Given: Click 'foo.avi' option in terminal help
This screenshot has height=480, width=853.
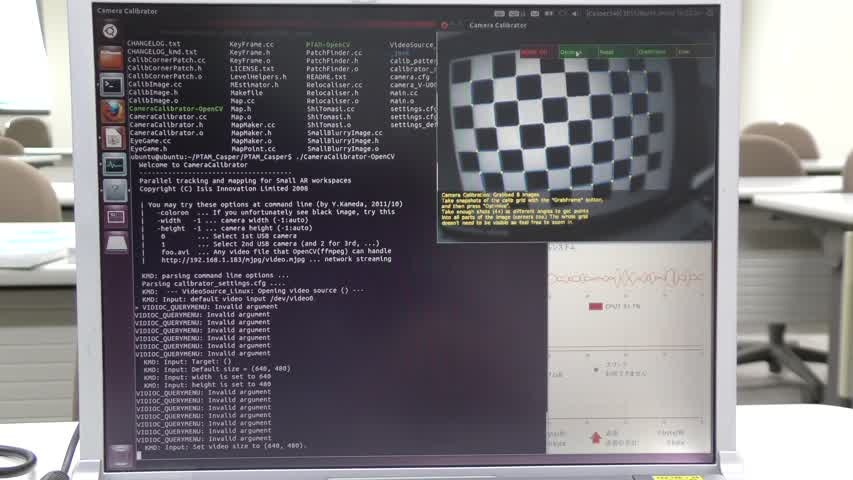Looking at the screenshot, I should click(175, 252).
